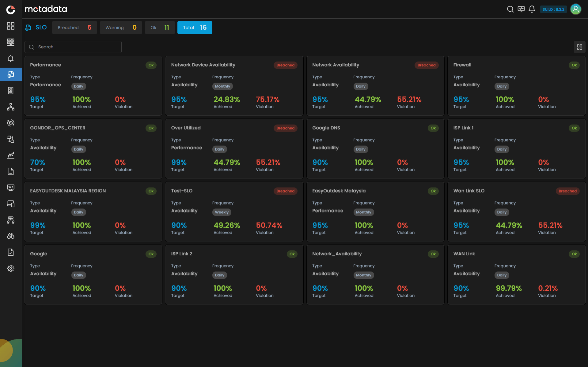
Task: Click the SLO search input field
Action: 74,47
